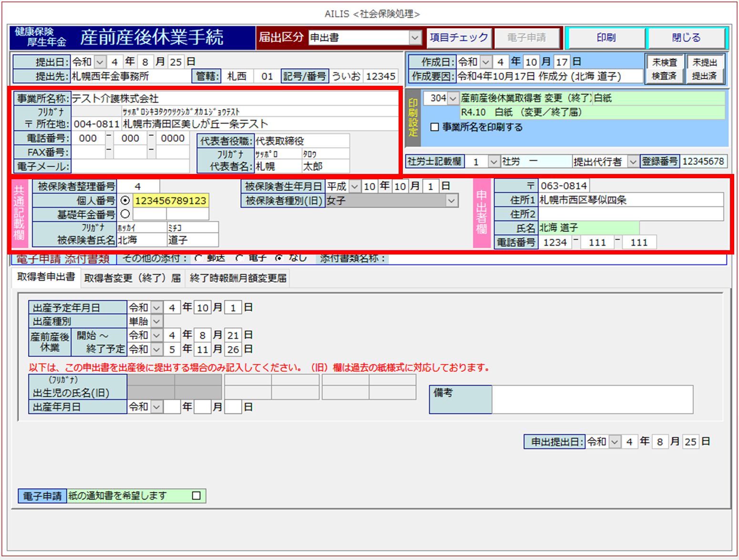Switch to the 終了時報酬月額変更届 tab
739x560 pixels.
click(x=238, y=278)
